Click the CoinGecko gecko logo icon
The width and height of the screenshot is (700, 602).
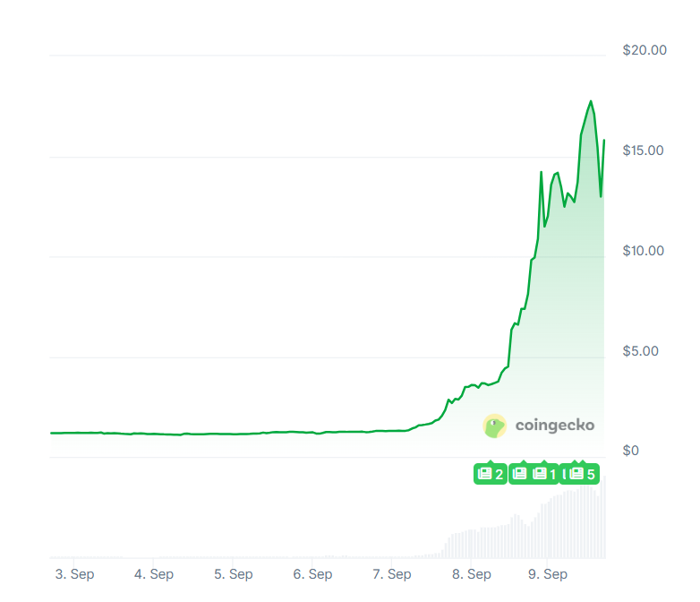pyautogui.click(x=495, y=426)
